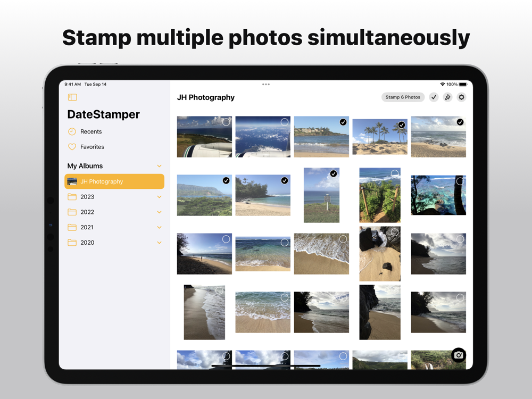Open Recents in the sidebar
532x399 pixels.
tap(114, 131)
